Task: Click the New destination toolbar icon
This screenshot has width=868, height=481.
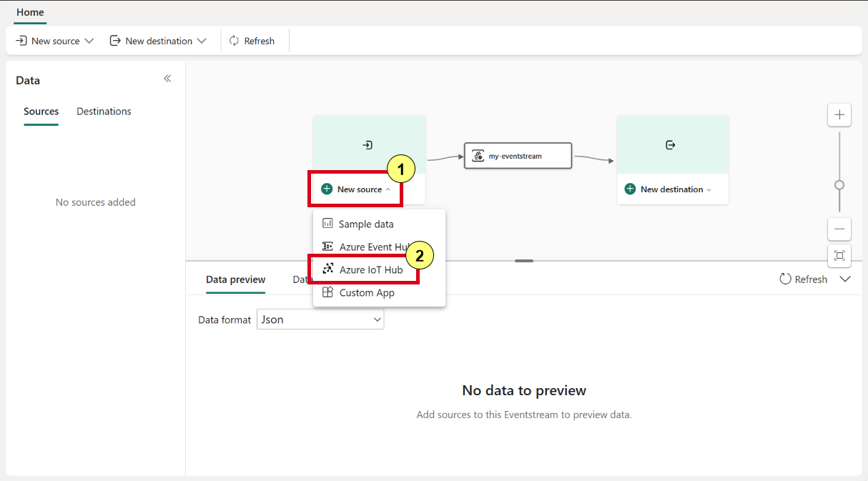Action: coord(115,41)
